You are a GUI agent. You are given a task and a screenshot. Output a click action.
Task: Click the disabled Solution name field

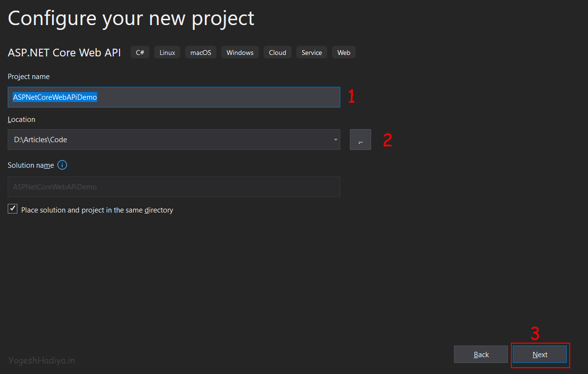174,187
